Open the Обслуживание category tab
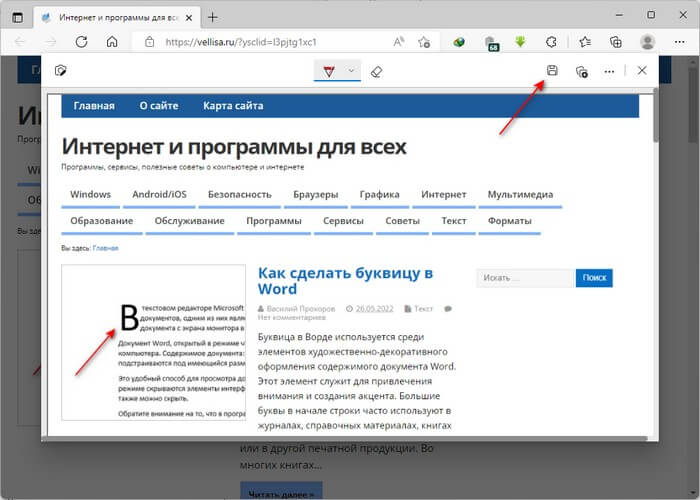This screenshot has height=500, width=700. click(190, 221)
